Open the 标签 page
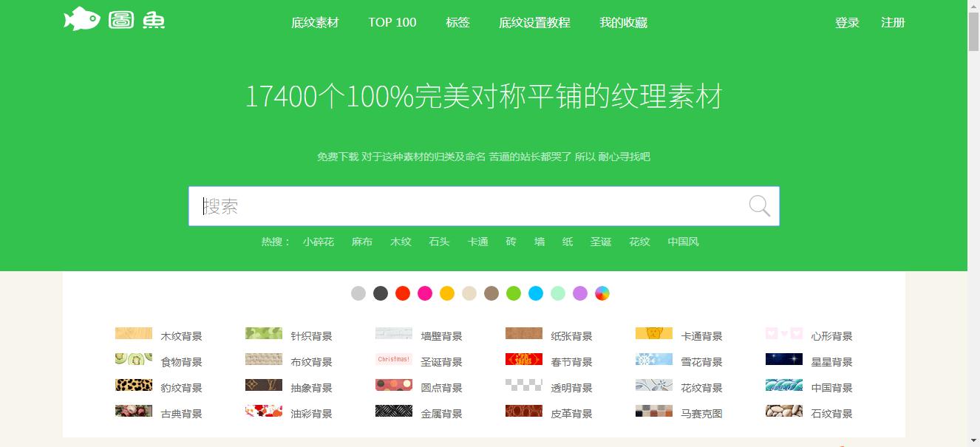This screenshot has width=980, height=447. tap(457, 22)
